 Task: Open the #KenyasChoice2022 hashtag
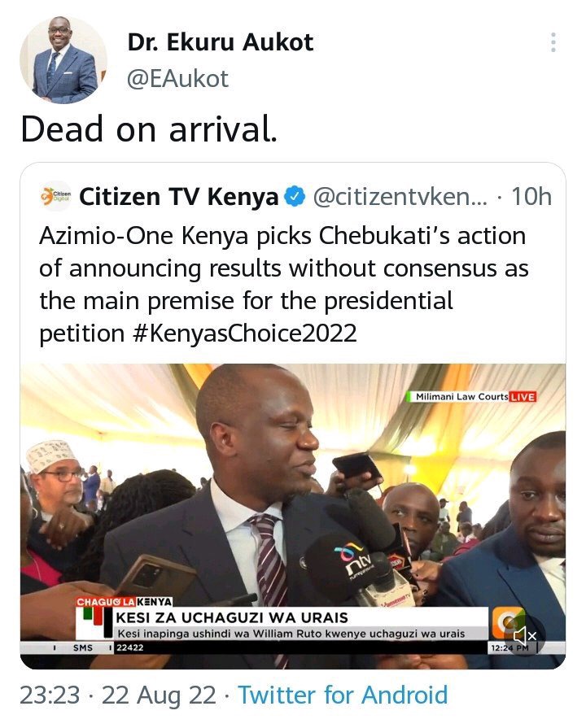click(x=244, y=333)
